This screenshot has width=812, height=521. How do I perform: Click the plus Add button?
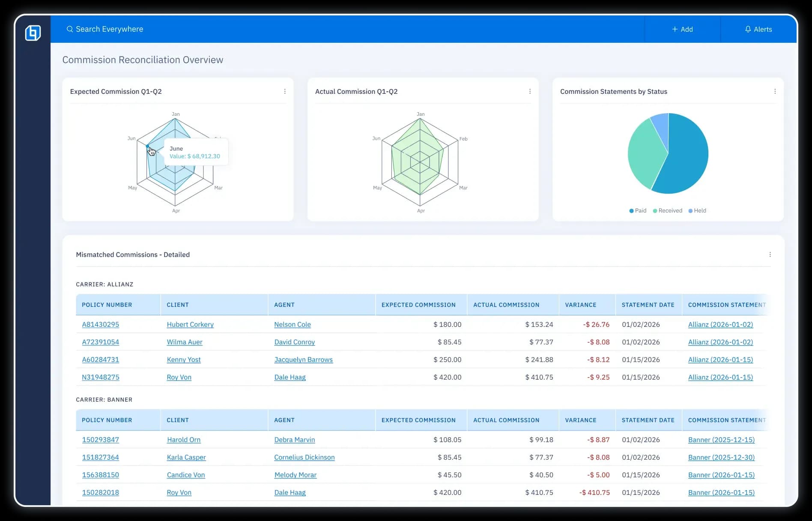coord(682,29)
